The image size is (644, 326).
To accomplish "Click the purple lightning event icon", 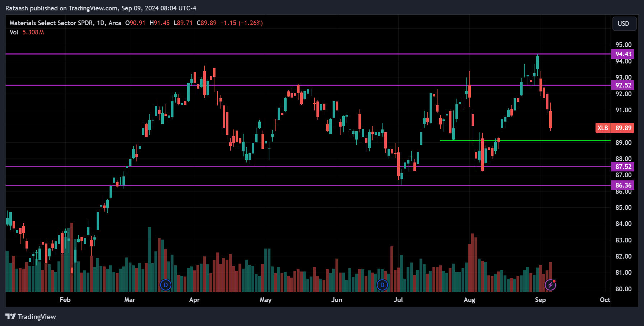I will coord(550,285).
